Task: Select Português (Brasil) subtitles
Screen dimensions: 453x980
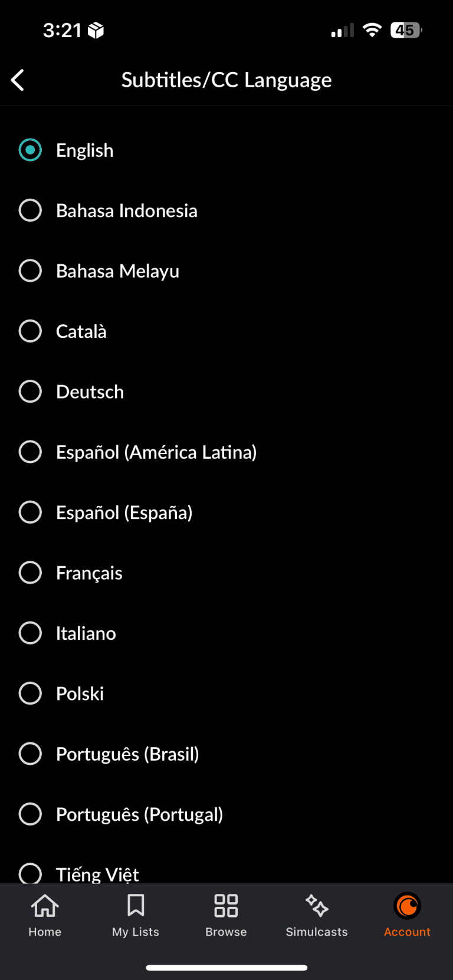Action: pos(127,754)
